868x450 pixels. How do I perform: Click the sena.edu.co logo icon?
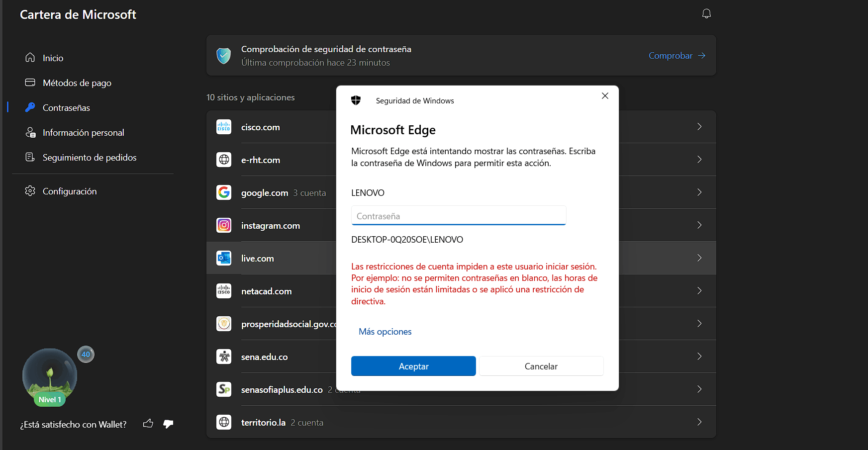pos(224,357)
